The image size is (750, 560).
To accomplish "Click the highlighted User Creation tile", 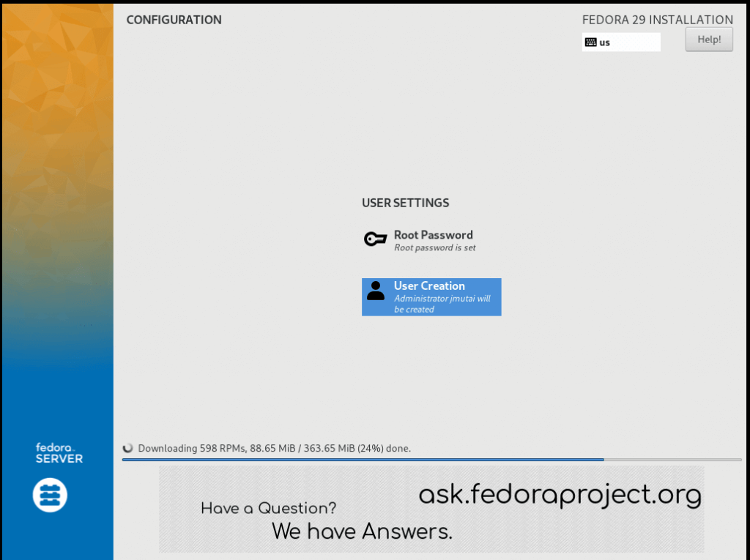I will tap(431, 296).
